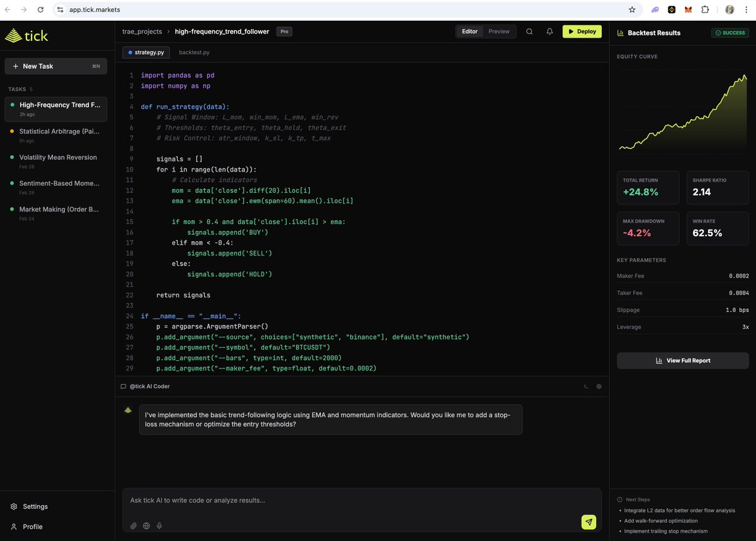The height and width of the screenshot is (541, 756).
Task: Switch to the Preview mode toggle
Action: pyautogui.click(x=499, y=31)
